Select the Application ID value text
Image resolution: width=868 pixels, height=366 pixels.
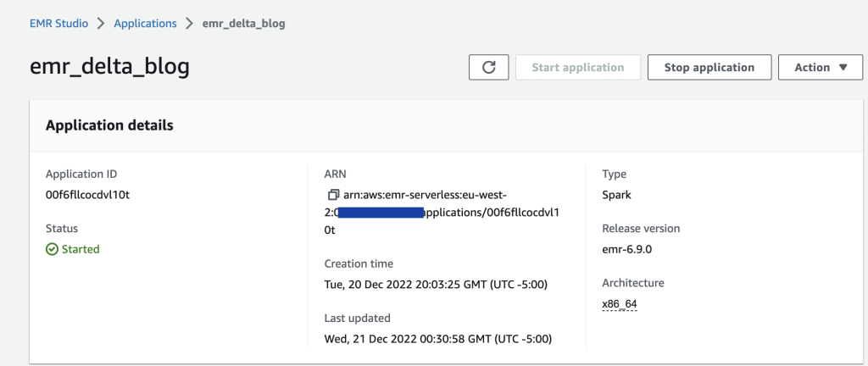pyautogui.click(x=87, y=195)
